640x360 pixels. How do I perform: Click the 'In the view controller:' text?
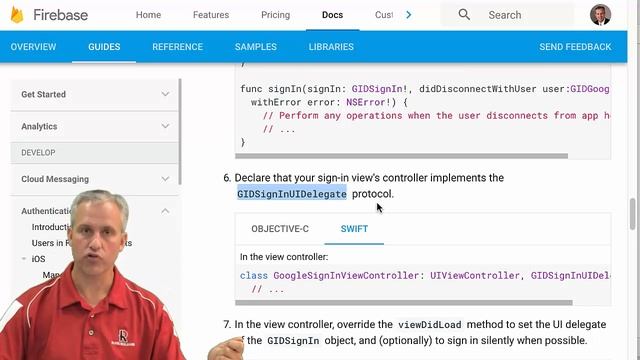coord(284,257)
